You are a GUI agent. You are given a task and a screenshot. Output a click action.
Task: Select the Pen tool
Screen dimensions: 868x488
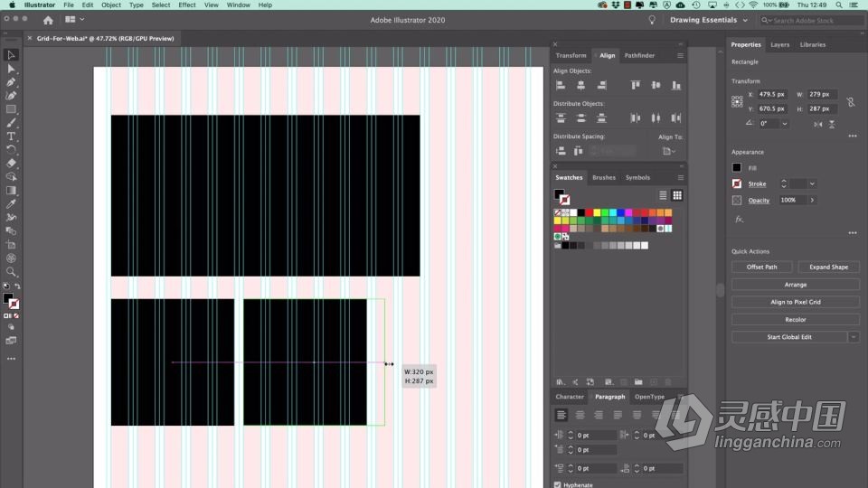pyautogui.click(x=11, y=82)
